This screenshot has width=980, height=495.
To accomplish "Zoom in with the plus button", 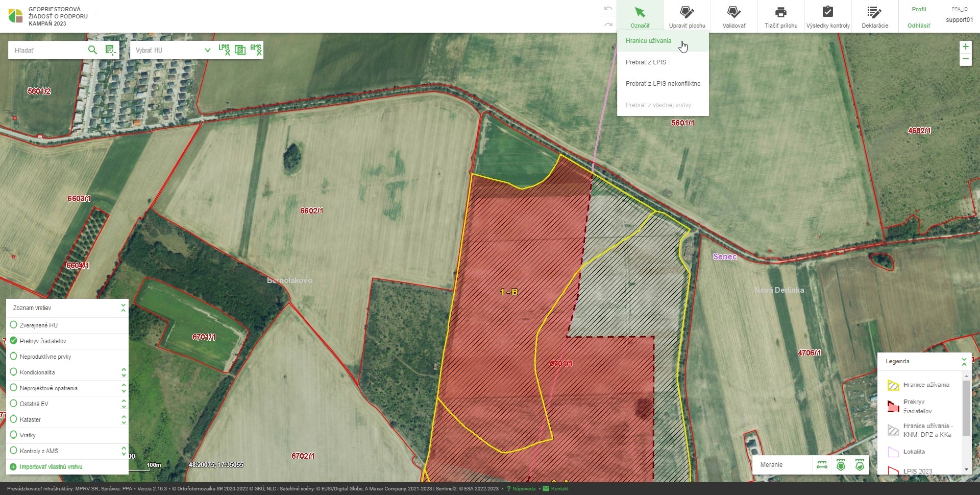I will (x=965, y=47).
